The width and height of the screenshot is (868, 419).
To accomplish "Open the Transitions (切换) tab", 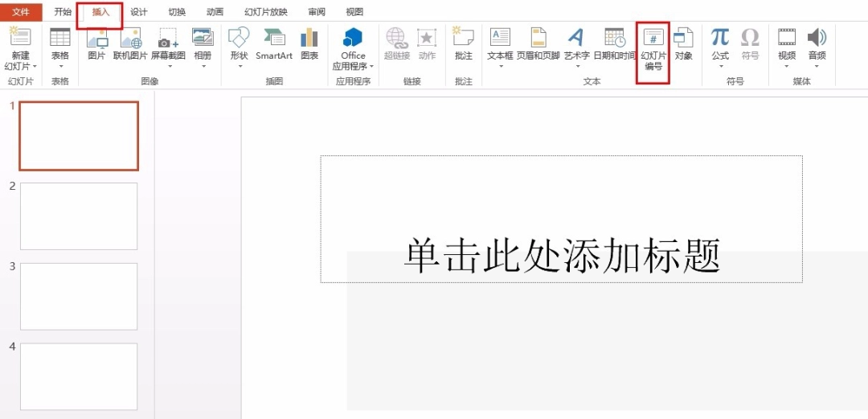I will click(177, 12).
